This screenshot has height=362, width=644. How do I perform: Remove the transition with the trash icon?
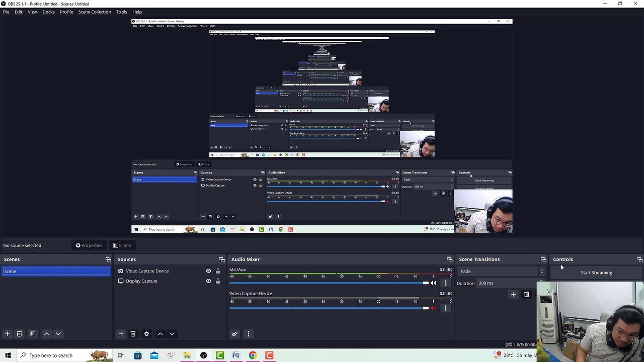tap(526, 295)
